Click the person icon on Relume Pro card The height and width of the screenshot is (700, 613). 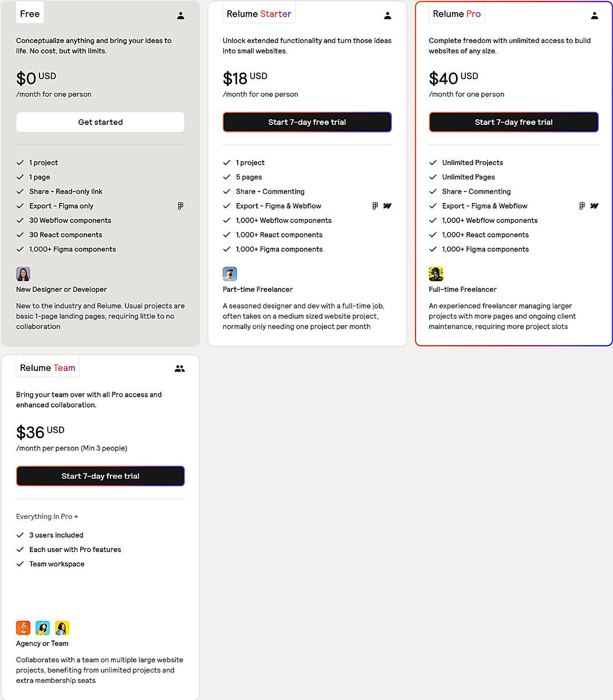594,16
